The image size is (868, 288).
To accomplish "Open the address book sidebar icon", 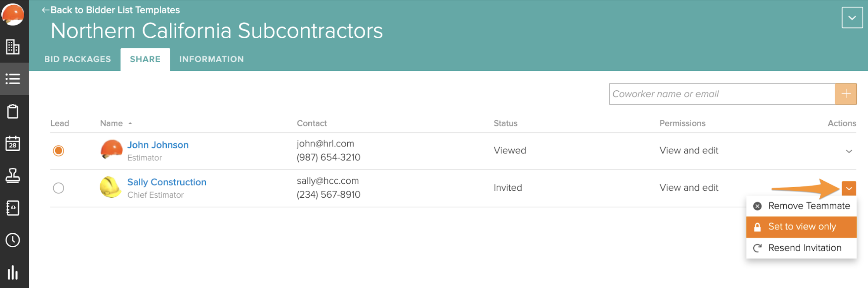I will [13, 208].
